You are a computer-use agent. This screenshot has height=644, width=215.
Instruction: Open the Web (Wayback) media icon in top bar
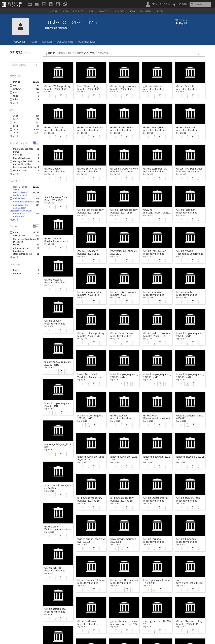coord(30,4)
